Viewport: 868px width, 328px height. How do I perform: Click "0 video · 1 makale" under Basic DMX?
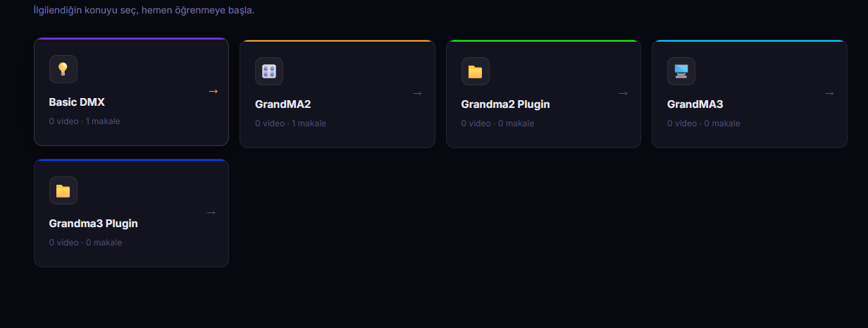(x=85, y=121)
